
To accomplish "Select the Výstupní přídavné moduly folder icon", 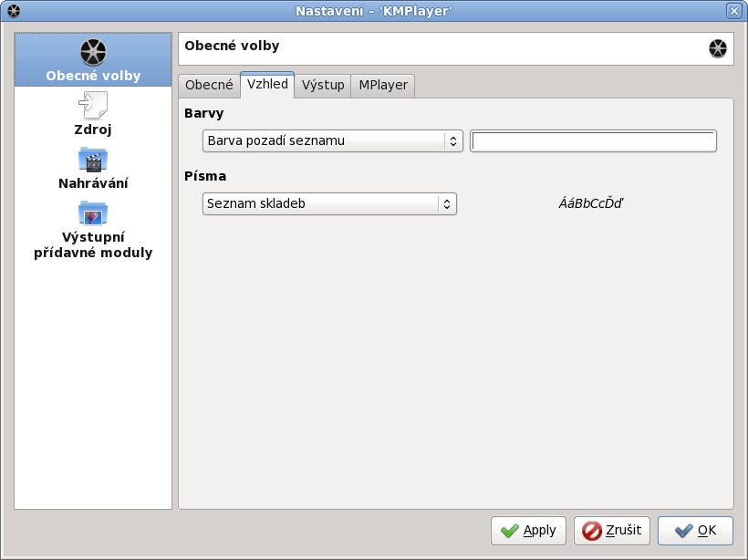I will (93, 214).
